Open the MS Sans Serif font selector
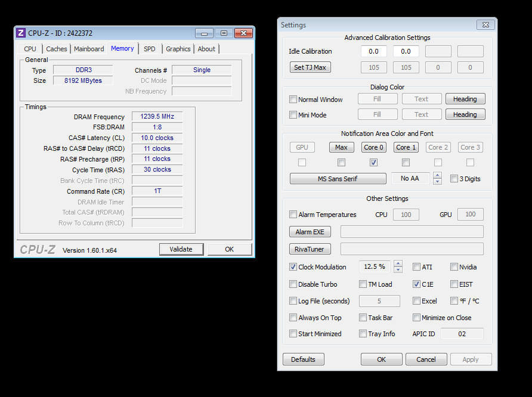Screen dimensions: 532x397 tap(338, 179)
